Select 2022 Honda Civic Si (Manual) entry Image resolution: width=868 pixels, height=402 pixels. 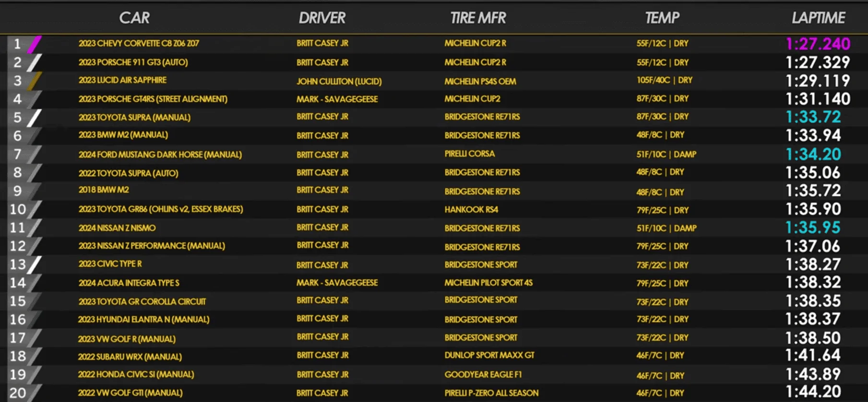tap(136, 375)
